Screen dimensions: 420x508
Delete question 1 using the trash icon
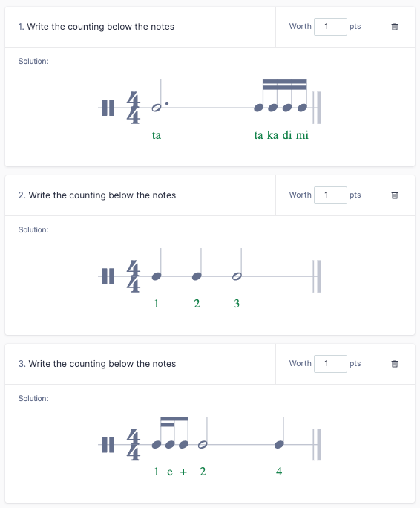coord(395,27)
